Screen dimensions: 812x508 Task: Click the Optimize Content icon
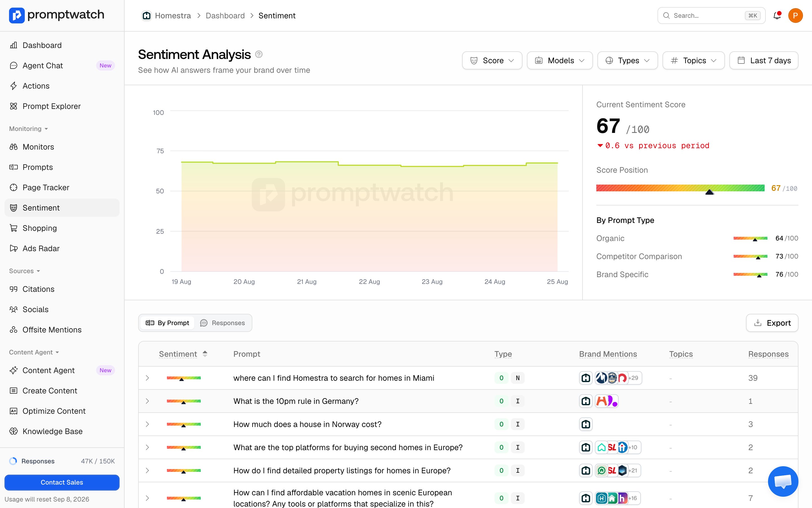click(x=14, y=411)
